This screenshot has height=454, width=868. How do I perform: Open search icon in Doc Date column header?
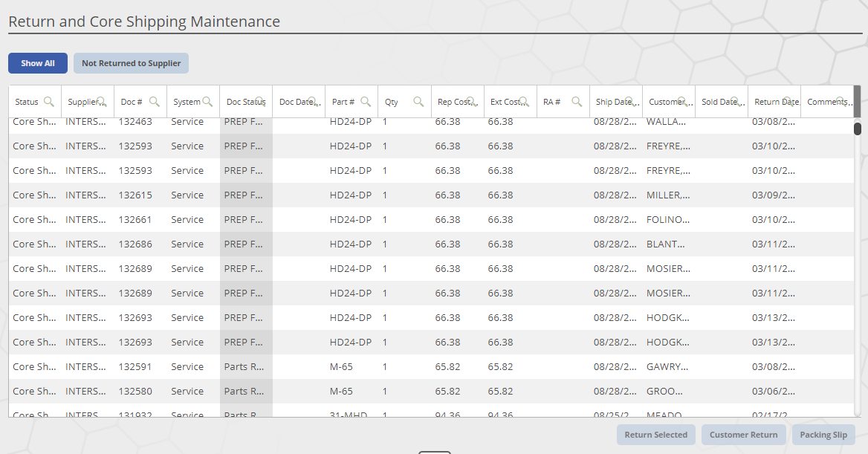point(313,101)
